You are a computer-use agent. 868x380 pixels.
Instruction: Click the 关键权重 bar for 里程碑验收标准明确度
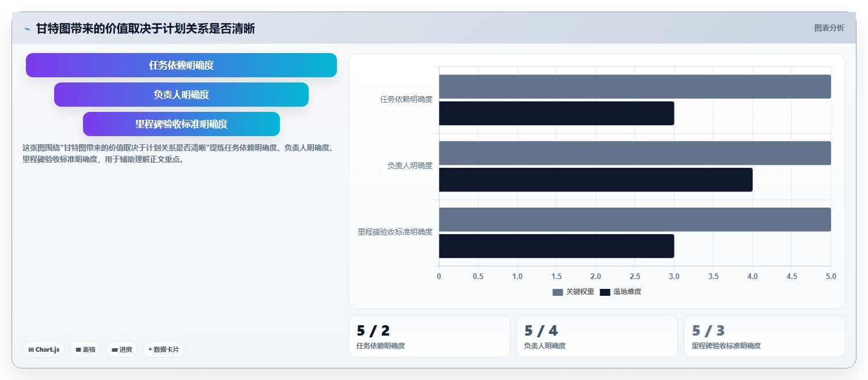635,220
